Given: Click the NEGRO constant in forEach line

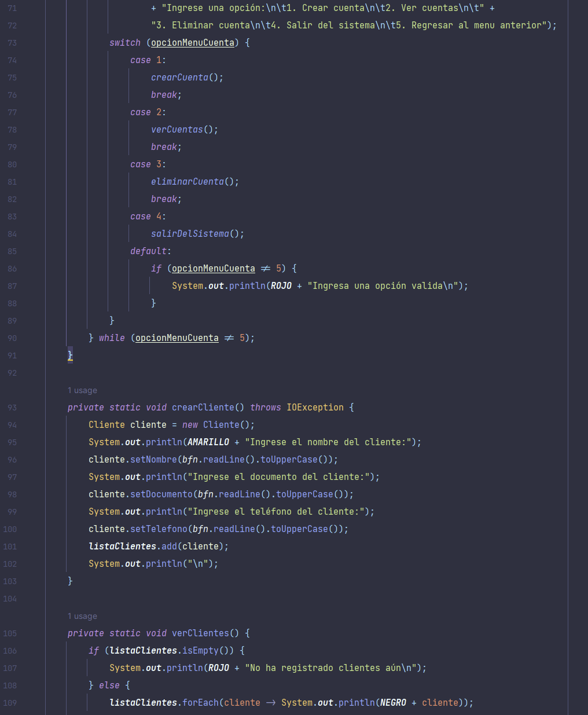Looking at the screenshot, I should tap(393, 703).
